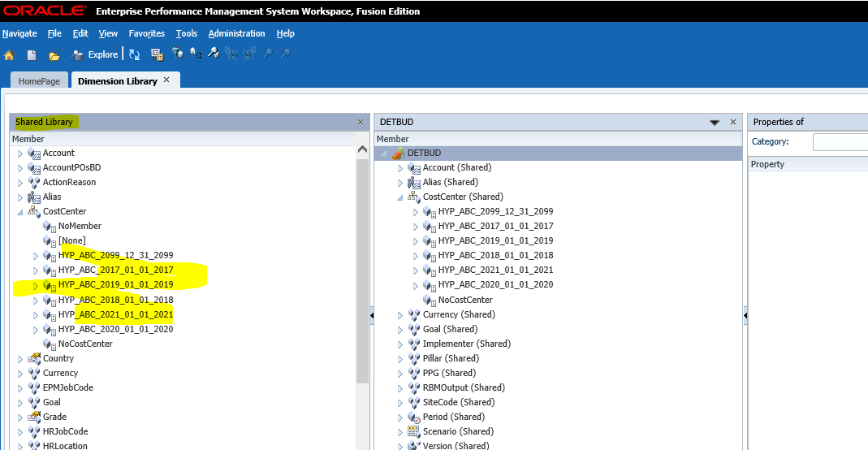The height and width of the screenshot is (450, 868).
Task: Click the Alias dimension icon in Shared Library
Action: tap(34, 197)
